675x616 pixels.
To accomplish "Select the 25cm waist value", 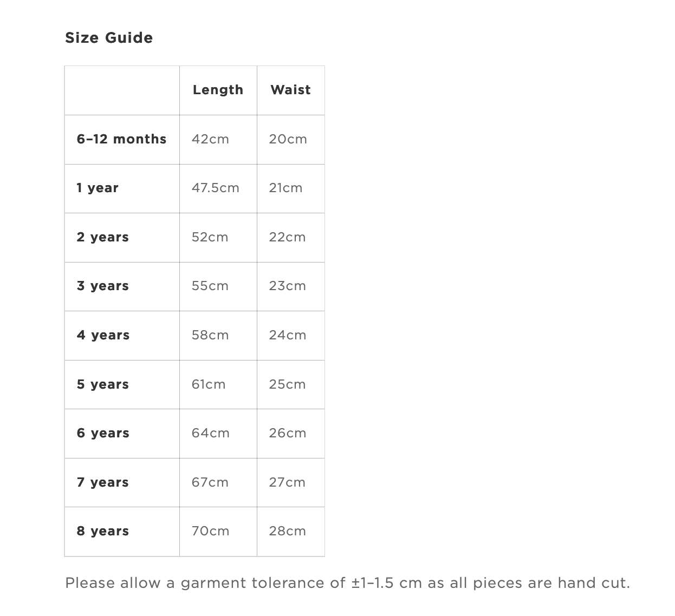I will coord(287,384).
